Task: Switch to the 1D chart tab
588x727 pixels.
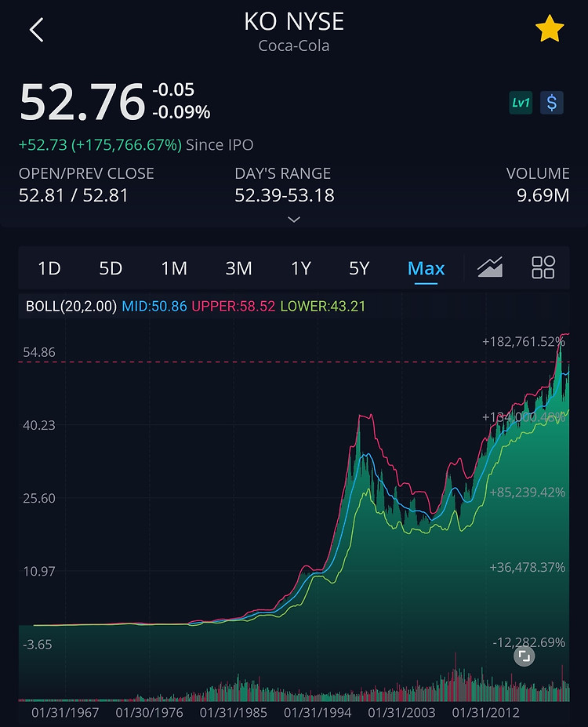Action: pyautogui.click(x=49, y=268)
